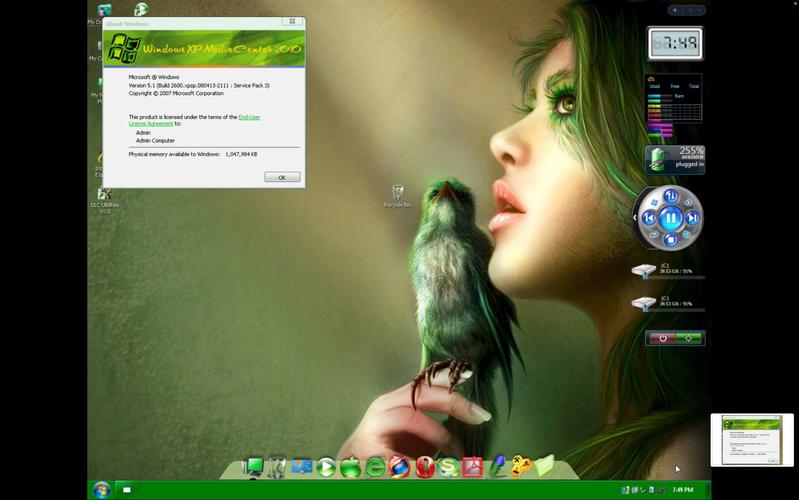Image resolution: width=799 pixels, height=500 pixels.
Task: Open the green play-arrow desktop icon at top
Action: (x=141, y=9)
